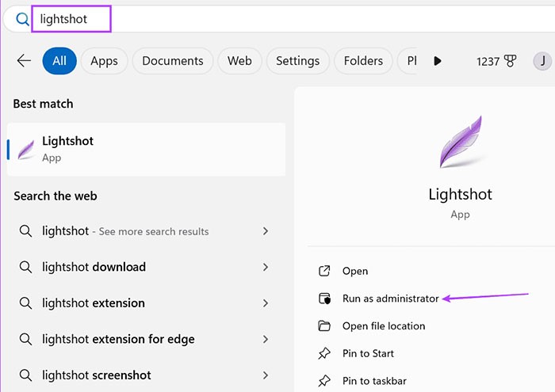Select Pin to Start option

[x=368, y=353]
